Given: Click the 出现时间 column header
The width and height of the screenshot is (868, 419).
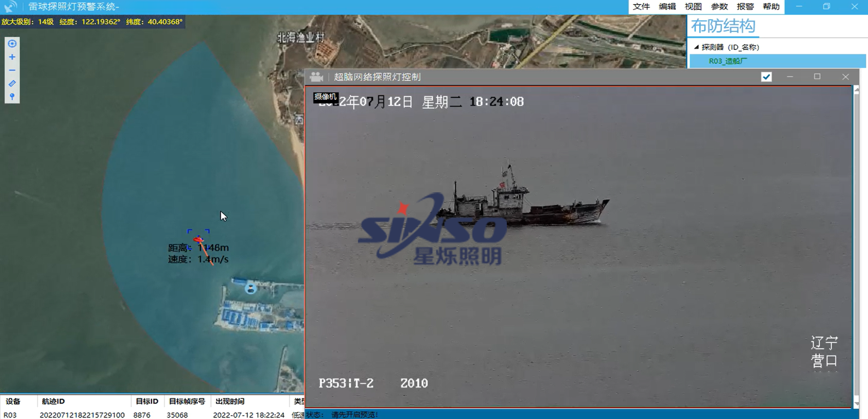Looking at the screenshot, I should click(230, 402).
